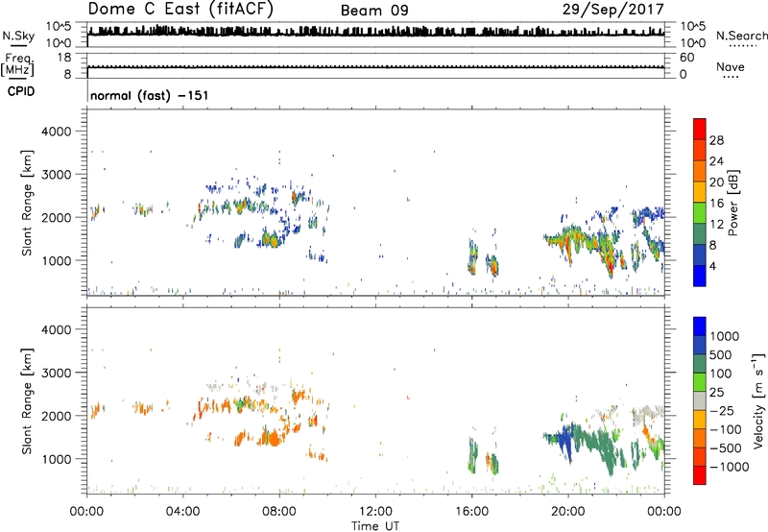Click the "28" label on Power colorbar
The height and width of the screenshot is (532, 768).
click(x=716, y=140)
